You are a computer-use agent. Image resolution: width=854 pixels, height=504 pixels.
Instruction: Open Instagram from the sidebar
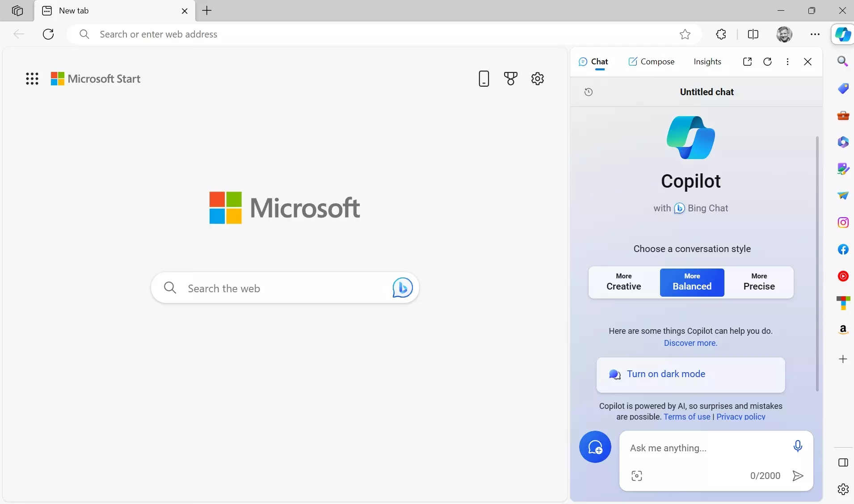[843, 223]
